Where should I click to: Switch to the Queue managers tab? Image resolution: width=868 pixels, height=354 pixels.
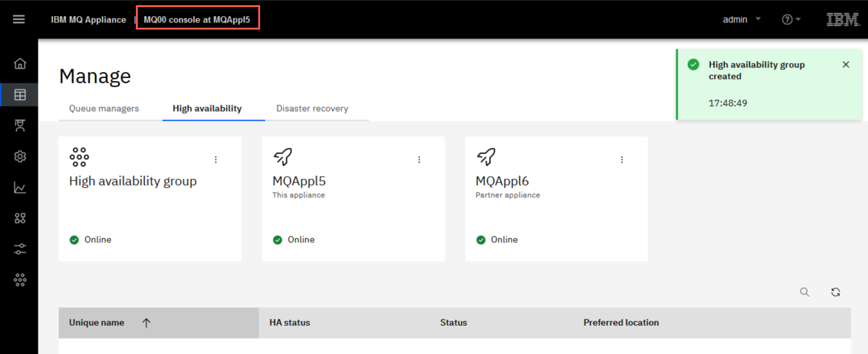point(104,108)
